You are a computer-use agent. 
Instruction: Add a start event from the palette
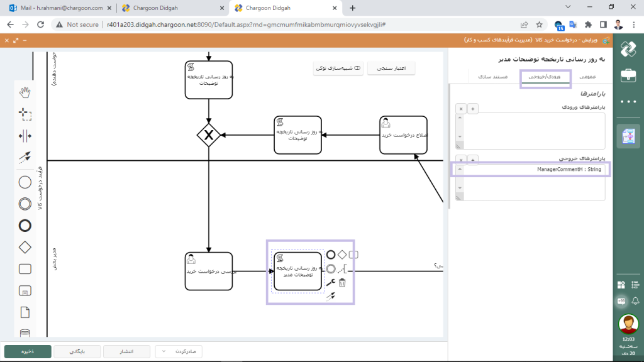(25, 182)
